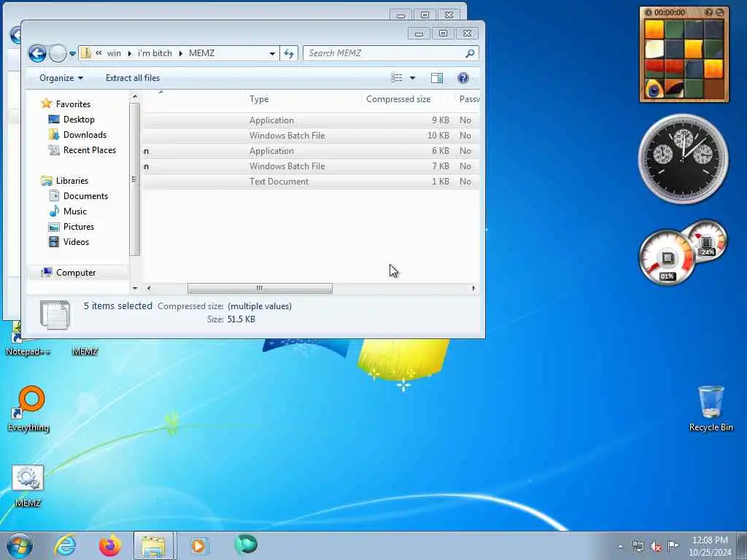Click the muted volume tray icon

coord(656,546)
